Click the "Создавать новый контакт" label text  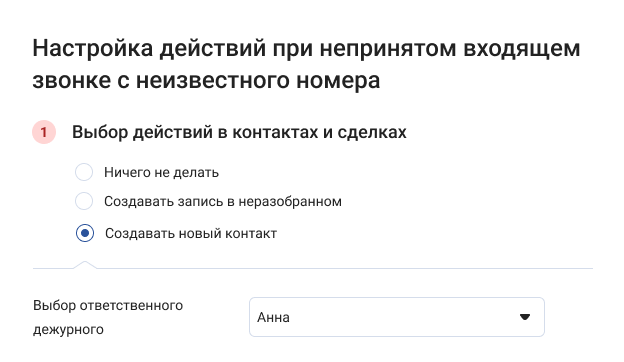coord(191,234)
